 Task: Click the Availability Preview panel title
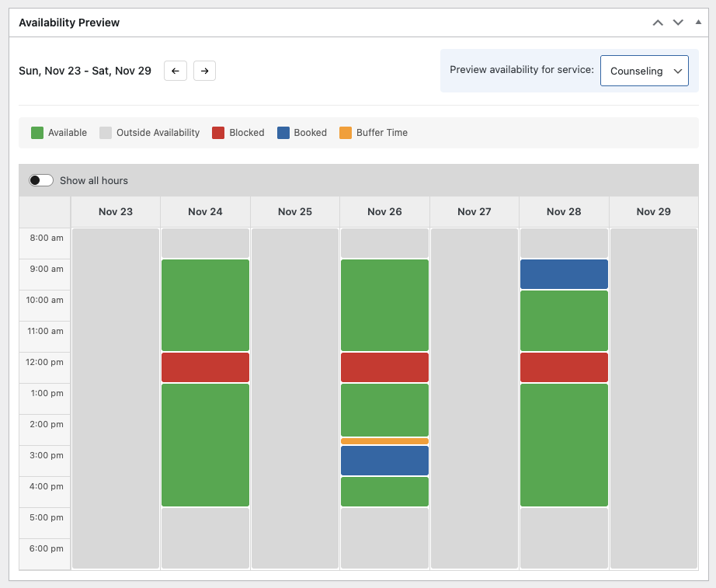pos(69,23)
